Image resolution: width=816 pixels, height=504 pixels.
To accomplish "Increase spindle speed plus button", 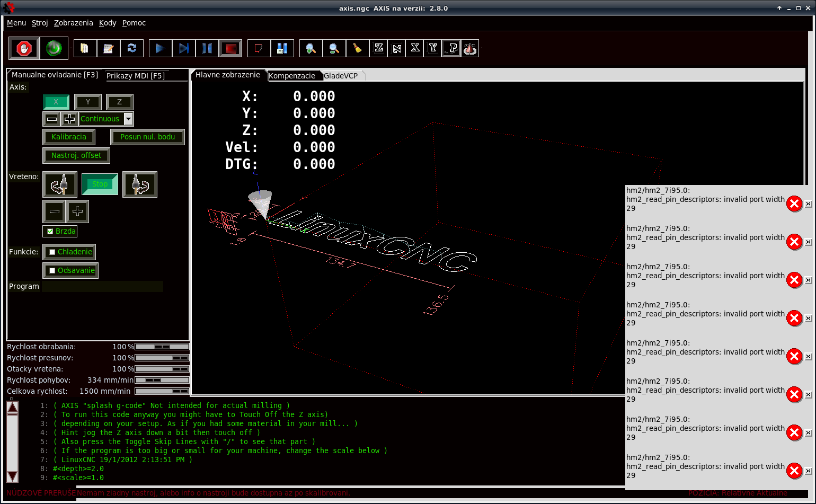I will point(77,211).
